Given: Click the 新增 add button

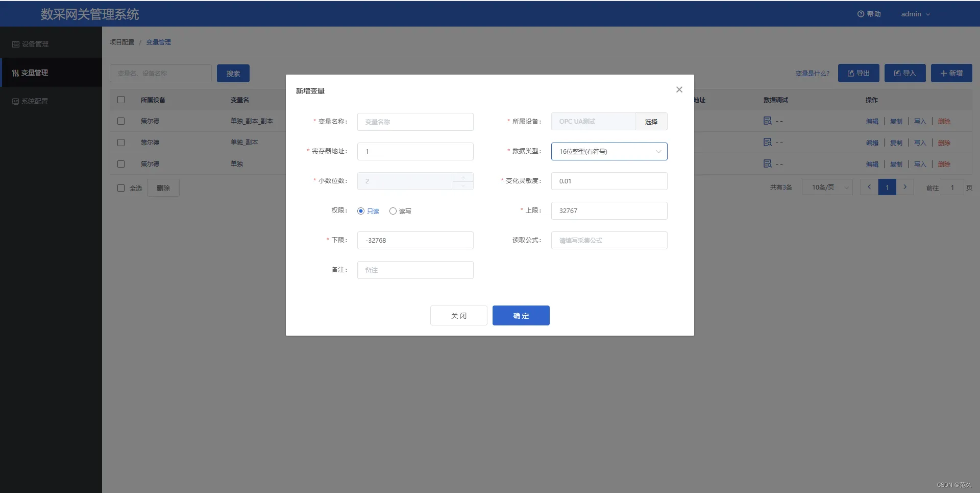Looking at the screenshot, I should tap(951, 73).
